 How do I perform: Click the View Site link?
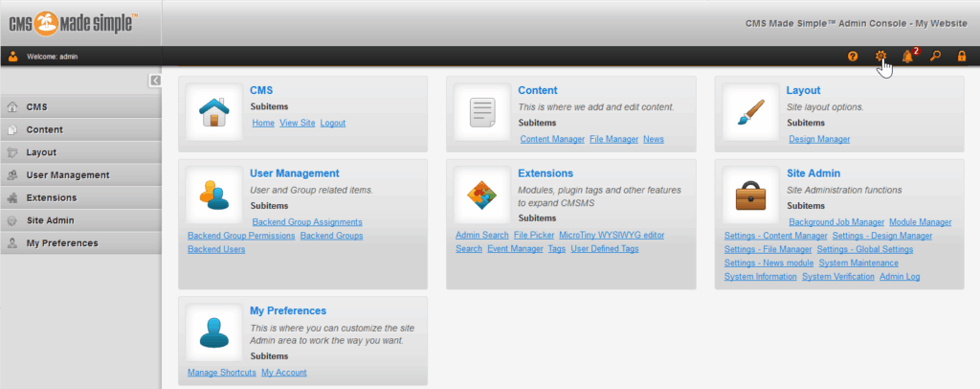(298, 124)
